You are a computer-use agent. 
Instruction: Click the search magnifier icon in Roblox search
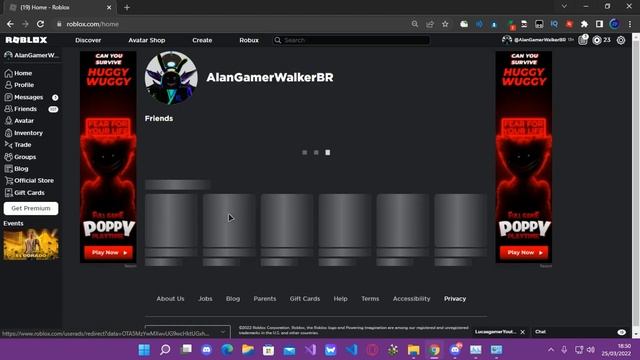[x=278, y=40]
